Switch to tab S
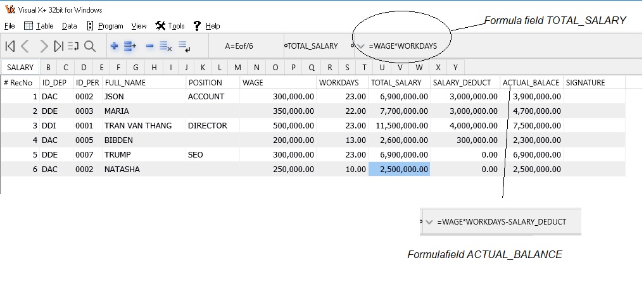Image resolution: width=644 pixels, height=284 pixels. pyautogui.click(x=348, y=67)
